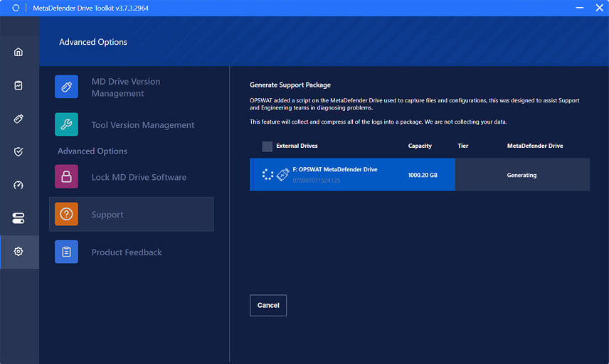Viewport: 609px width, 364px height.
Task: Check the External Drives select-all checkbox
Action: click(267, 146)
